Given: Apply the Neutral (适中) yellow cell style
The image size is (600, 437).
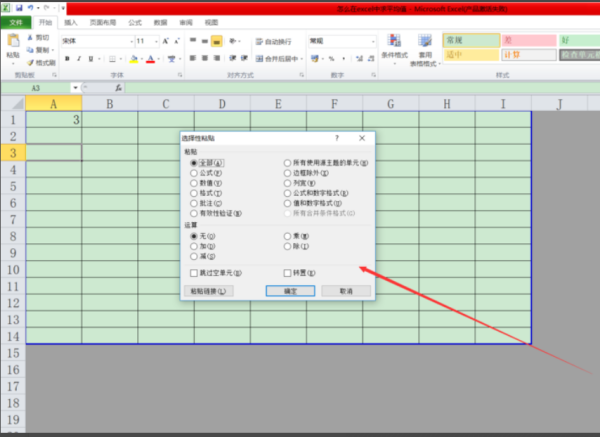Looking at the screenshot, I should (471, 55).
